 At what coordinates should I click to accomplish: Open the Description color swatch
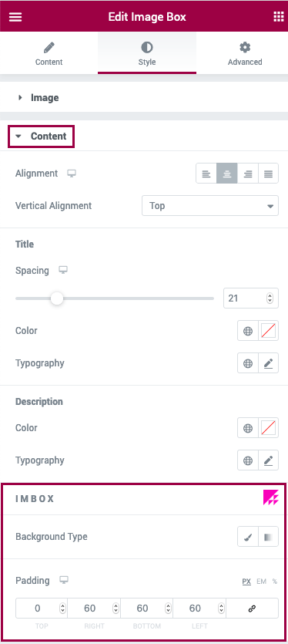click(x=268, y=428)
